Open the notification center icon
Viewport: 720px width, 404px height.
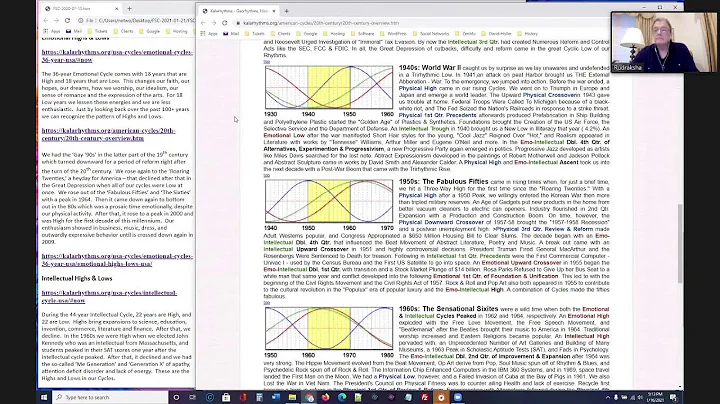point(674,397)
